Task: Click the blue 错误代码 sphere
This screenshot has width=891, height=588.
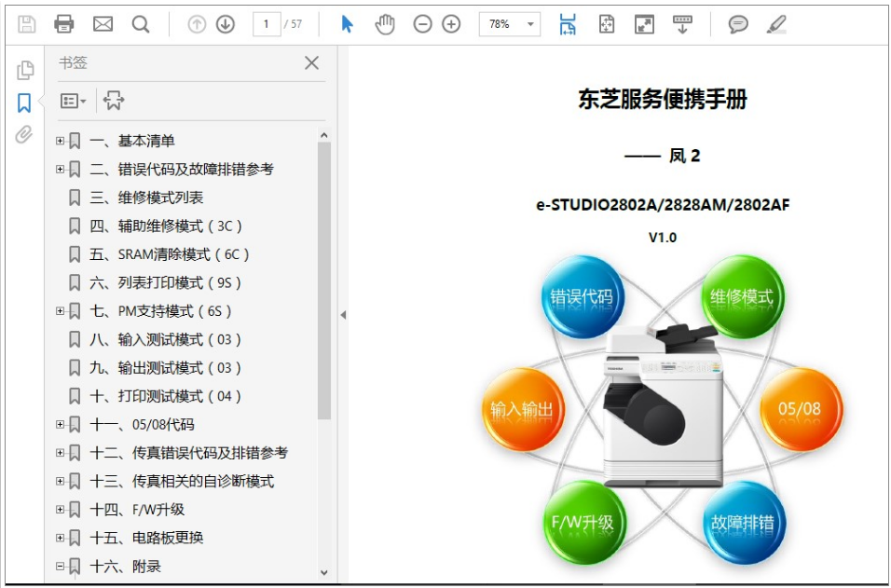Action: click(583, 297)
